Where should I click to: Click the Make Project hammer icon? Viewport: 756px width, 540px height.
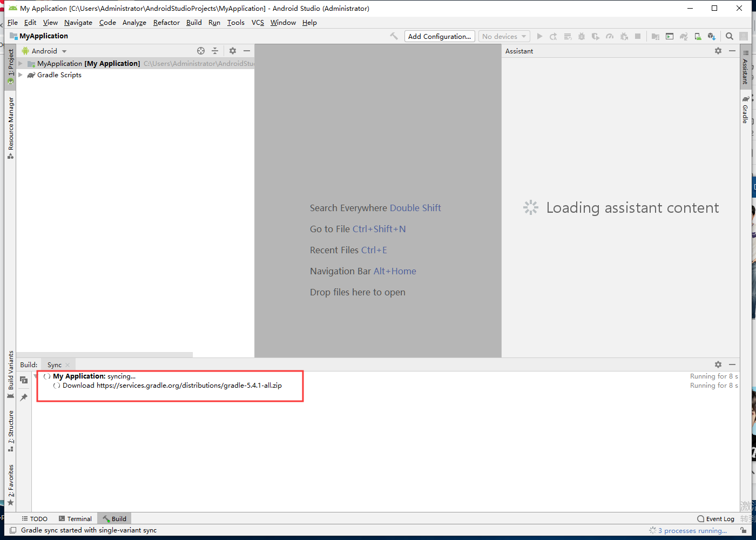coord(394,36)
